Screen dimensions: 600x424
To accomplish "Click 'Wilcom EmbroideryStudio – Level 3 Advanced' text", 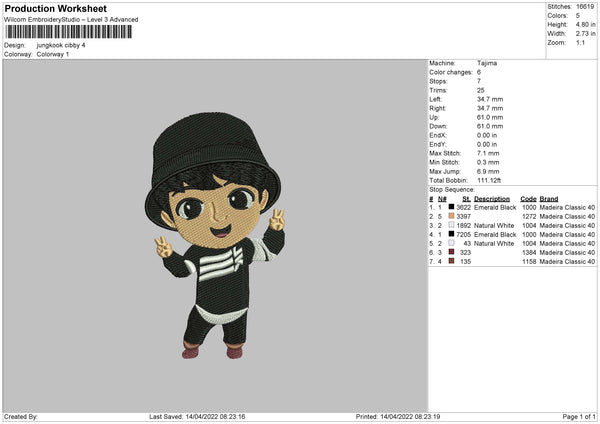I will [x=71, y=20].
